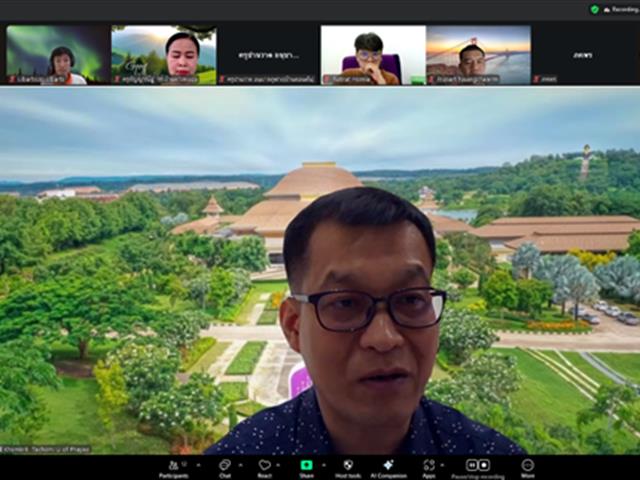Open Host tools

click(347, 465)
